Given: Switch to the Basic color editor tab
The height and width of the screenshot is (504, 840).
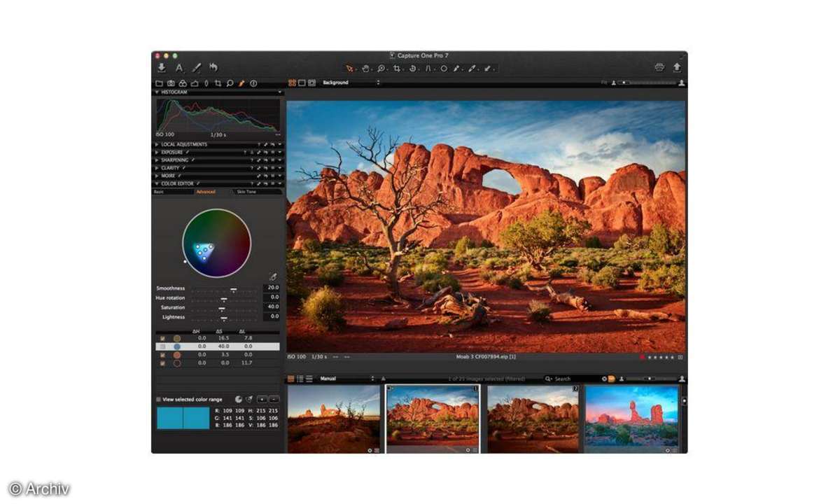Looking at the screenshot, I should coord(173,191).
